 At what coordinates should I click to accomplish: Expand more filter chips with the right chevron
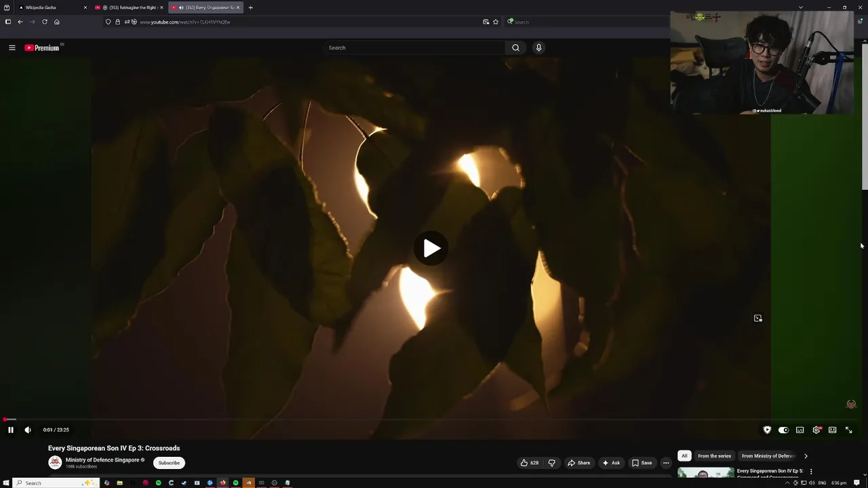[x=806, y=456]
